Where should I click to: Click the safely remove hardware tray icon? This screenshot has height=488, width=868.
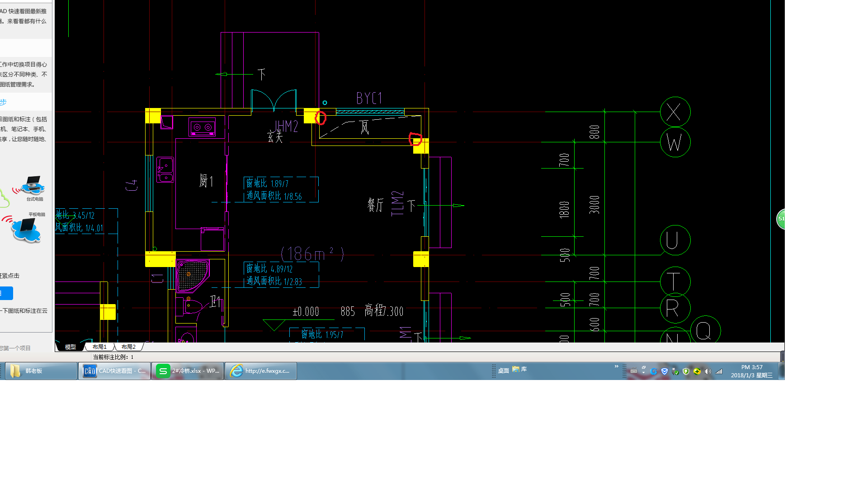pos(675,371)
